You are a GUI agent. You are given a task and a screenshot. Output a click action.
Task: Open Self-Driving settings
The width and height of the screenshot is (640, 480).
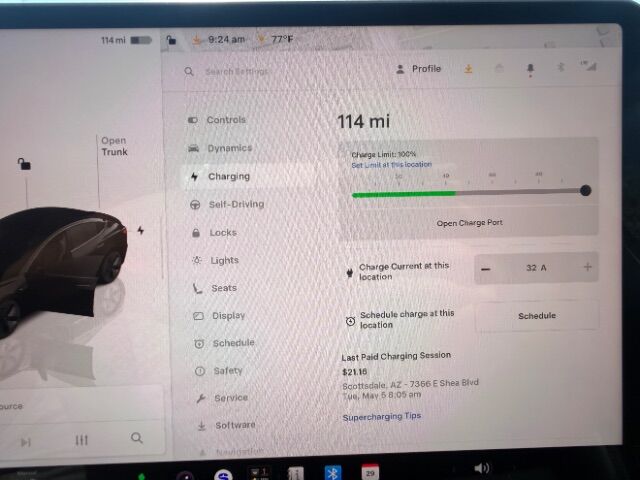pos(237,204)
